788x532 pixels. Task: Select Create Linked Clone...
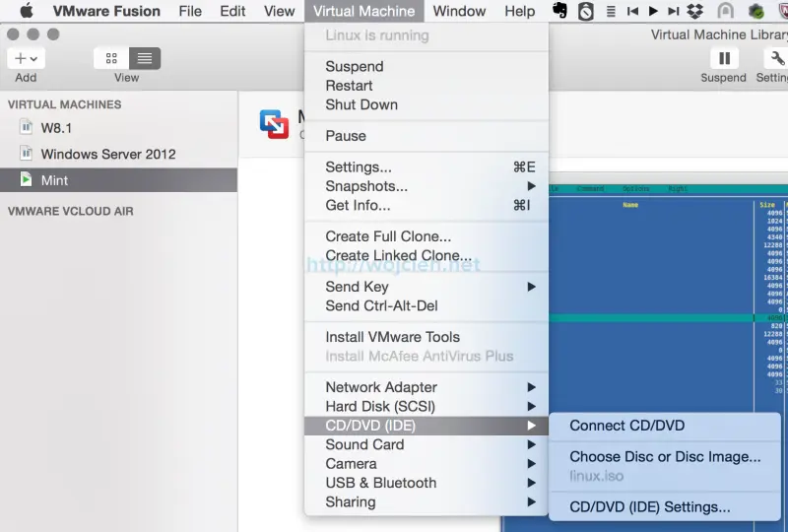(x=427, y=255)
